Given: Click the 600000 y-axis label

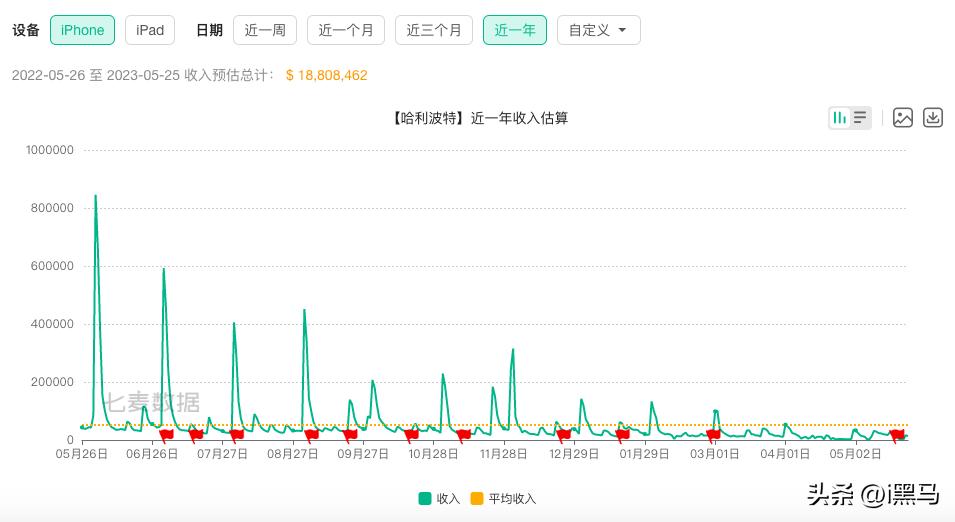Looking at the screenshot, I should [52, 266].
